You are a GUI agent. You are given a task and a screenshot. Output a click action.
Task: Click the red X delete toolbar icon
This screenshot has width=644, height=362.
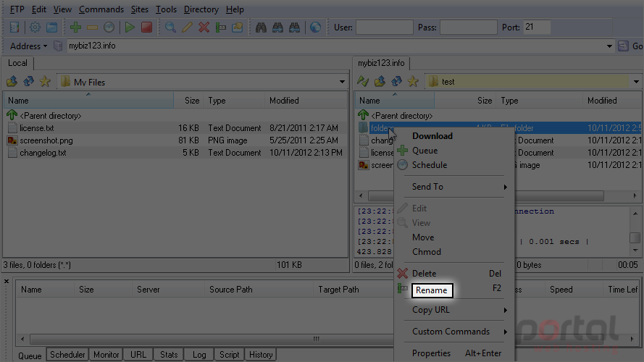click(204, 28)
